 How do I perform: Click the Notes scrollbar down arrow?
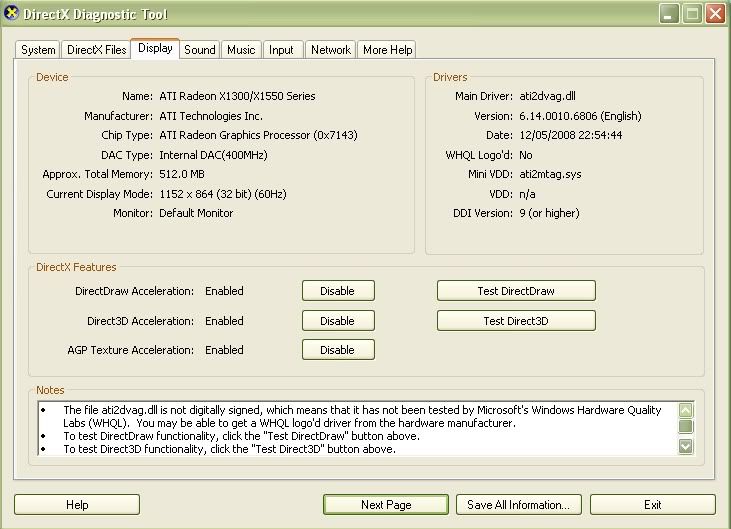point(685,446)
